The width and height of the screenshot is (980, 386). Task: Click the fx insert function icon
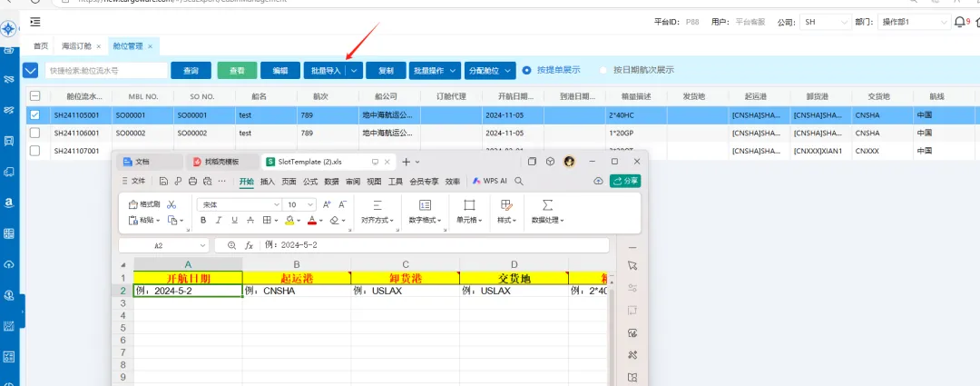click(x=249, y=245)
